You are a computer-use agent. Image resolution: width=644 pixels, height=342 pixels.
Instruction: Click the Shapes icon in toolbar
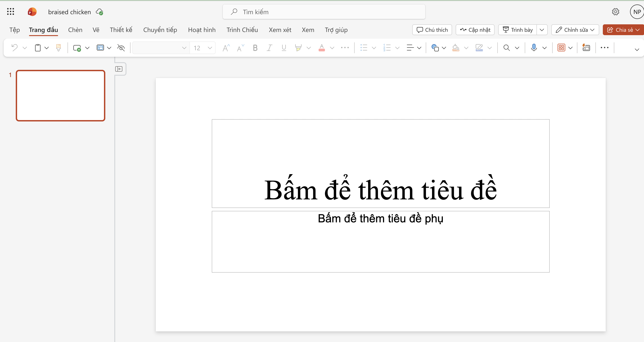pyautogui.click(x=435, y=48)
